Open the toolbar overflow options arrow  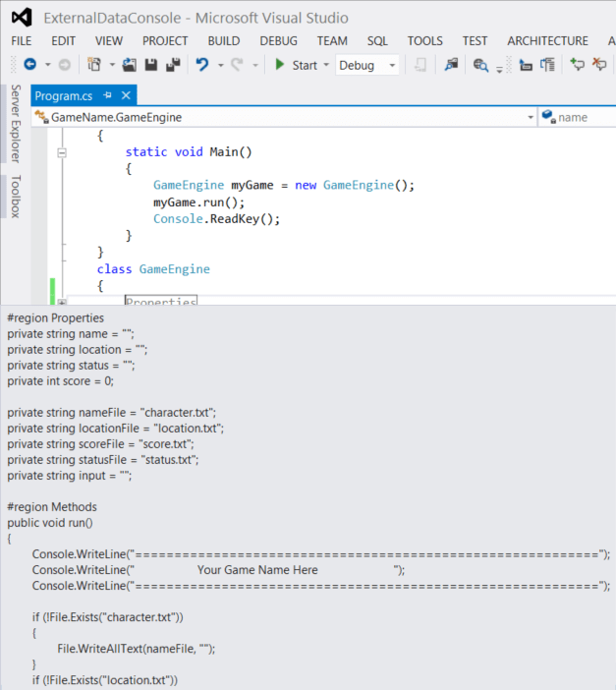pos(499,69)
